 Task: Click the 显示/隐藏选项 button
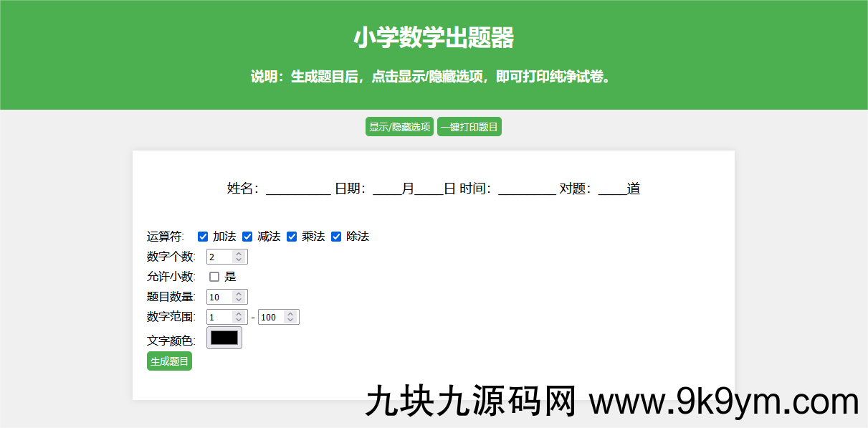(x=399, y=127)
